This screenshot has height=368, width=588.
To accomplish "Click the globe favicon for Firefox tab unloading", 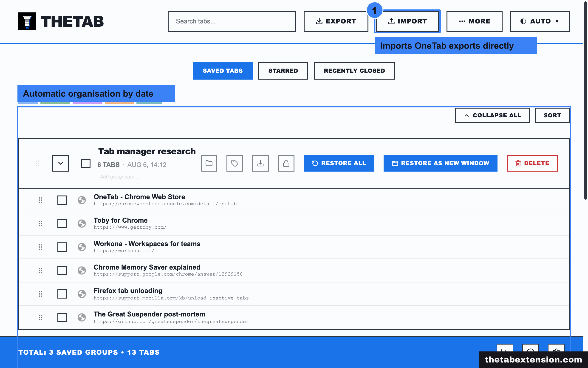I will 82,294.
